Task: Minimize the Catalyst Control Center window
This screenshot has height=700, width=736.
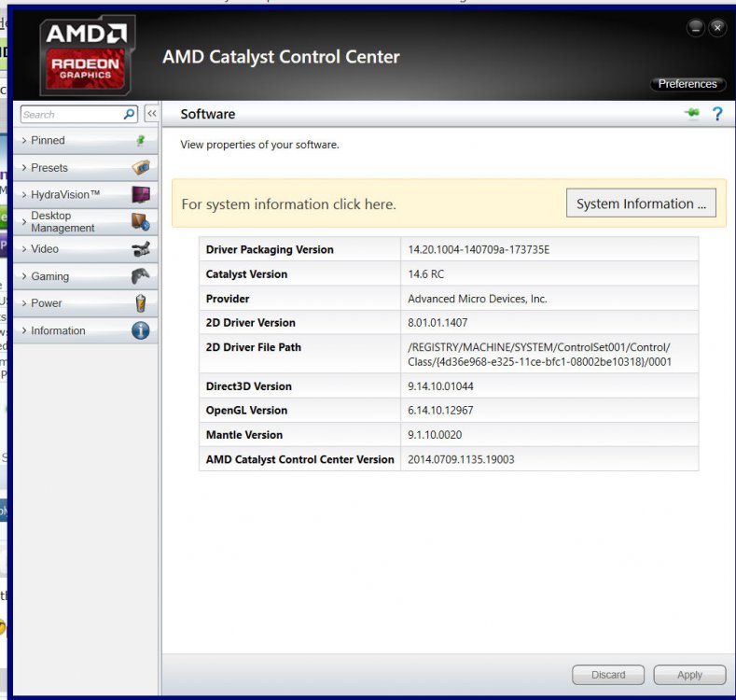Action: [x=696, y=28]
